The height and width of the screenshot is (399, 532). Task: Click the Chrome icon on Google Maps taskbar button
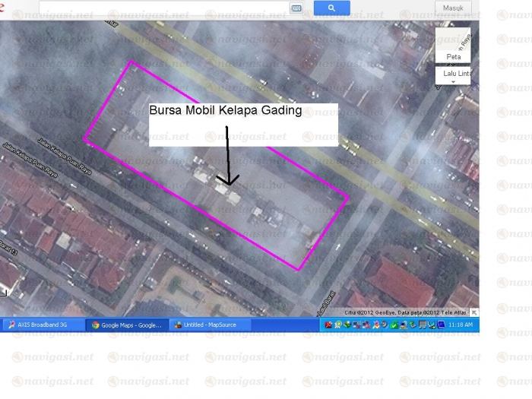pos(95,325)
